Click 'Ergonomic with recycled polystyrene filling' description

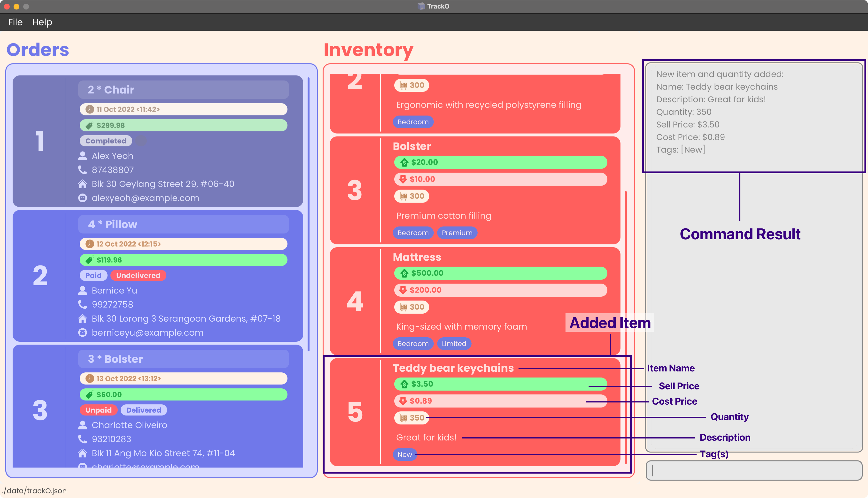point(488,105)
